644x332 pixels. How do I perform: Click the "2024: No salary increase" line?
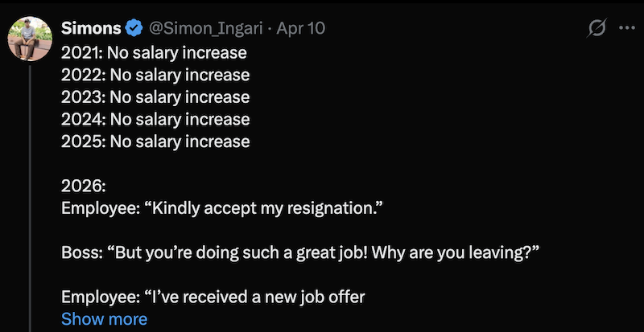155,120
